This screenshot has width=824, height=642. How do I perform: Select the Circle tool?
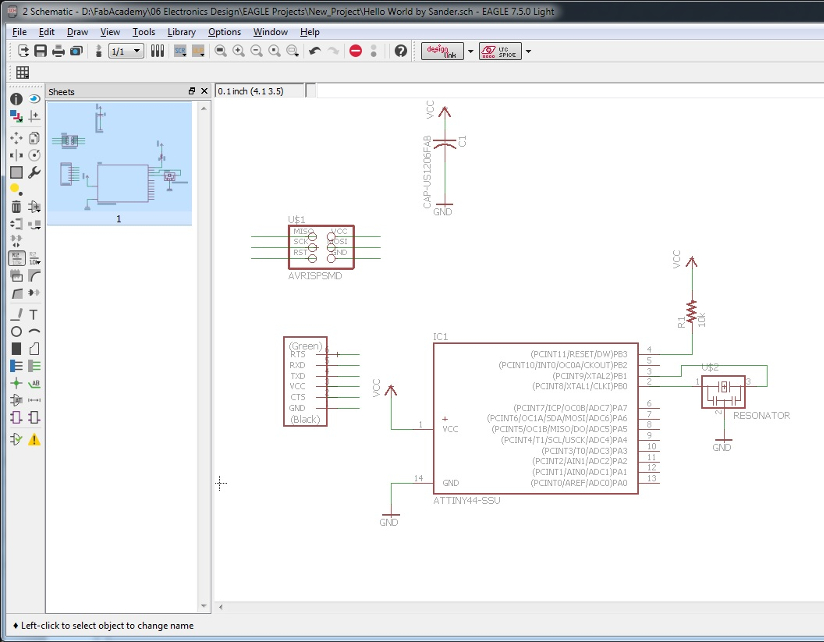16,332
